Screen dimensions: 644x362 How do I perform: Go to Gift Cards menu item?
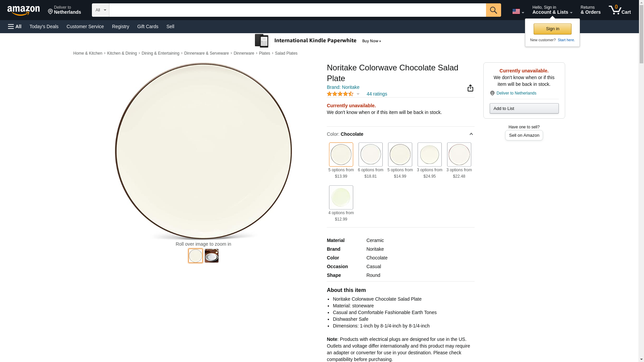click(x=148, y=26)
